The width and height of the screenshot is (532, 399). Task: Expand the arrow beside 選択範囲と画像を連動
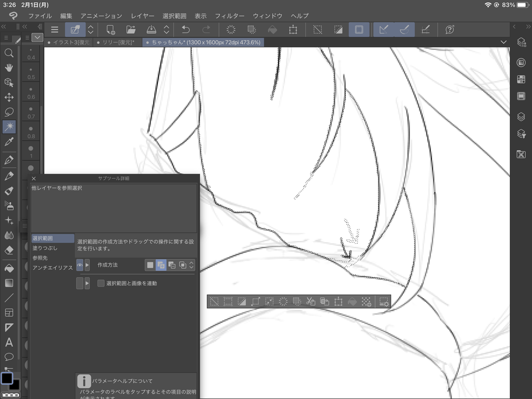[x=87, y=283]
